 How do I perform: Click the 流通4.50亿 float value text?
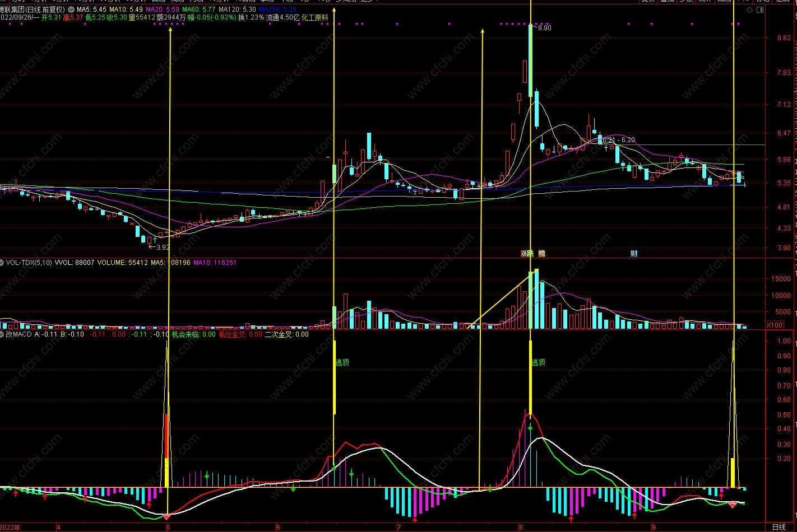(282, 18)
